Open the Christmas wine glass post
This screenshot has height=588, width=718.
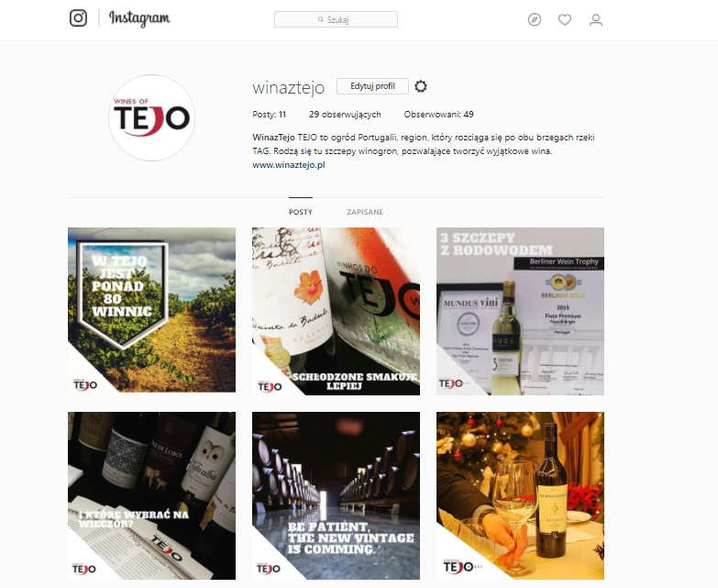(x=520, y=496)
